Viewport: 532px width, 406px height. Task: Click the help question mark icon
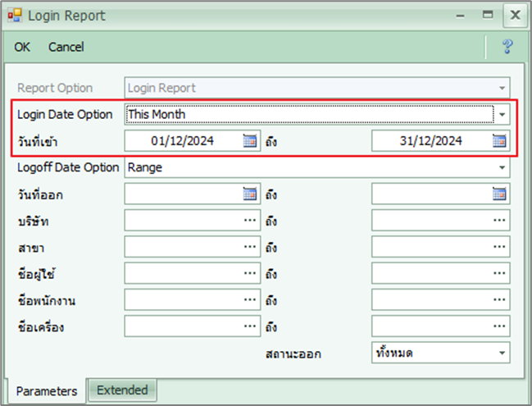tap(507, 47)
